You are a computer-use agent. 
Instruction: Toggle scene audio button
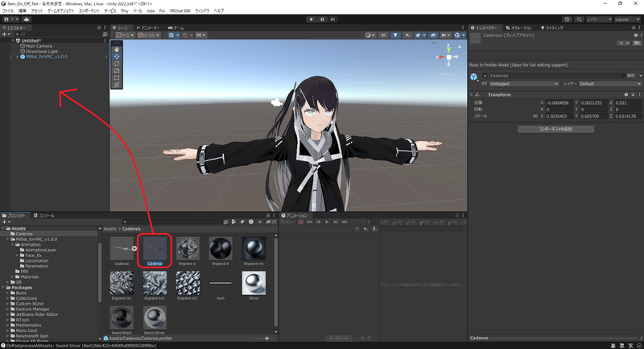(x=407, y=35)
